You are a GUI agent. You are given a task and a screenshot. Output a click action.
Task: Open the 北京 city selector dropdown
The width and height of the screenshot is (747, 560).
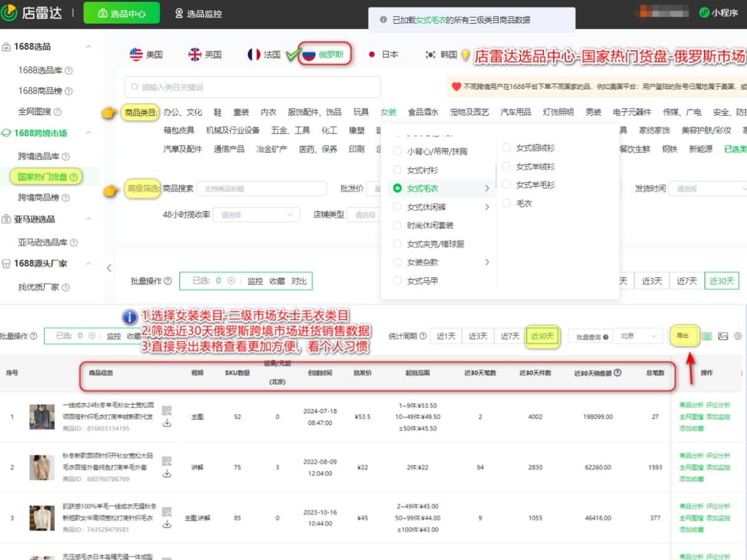(x=639, y=336)
